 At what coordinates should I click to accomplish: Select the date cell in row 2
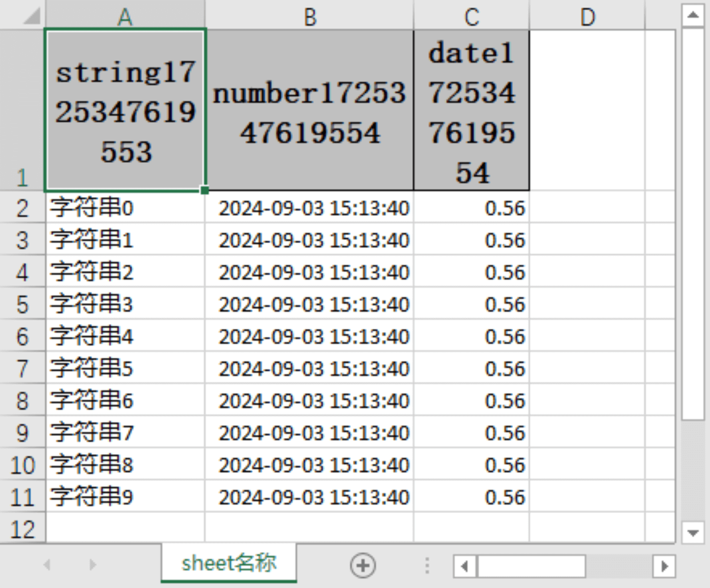[310, 208]
